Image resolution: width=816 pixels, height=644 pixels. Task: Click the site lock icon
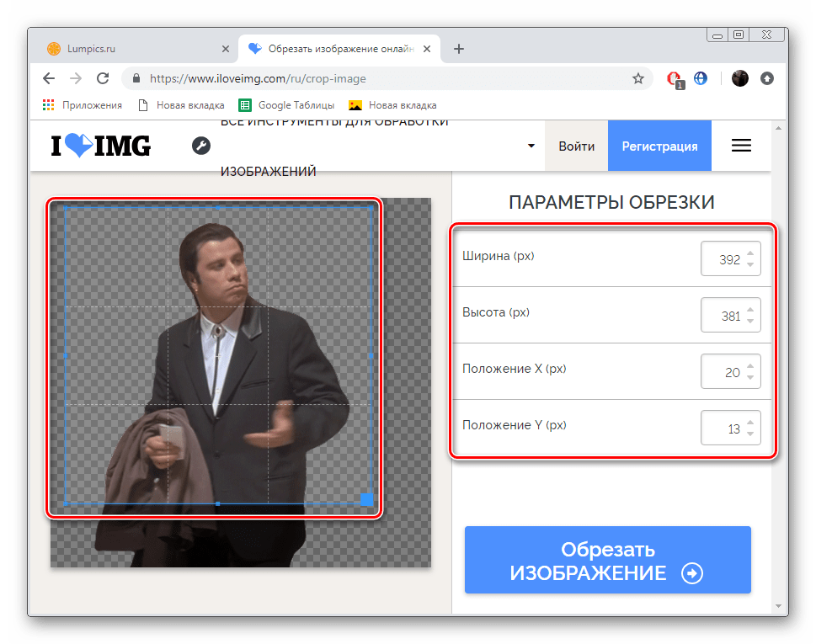(x=136, y=78)
